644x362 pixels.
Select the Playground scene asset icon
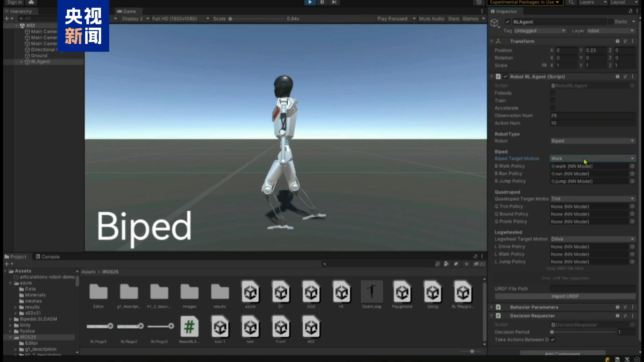coord(402,292)
